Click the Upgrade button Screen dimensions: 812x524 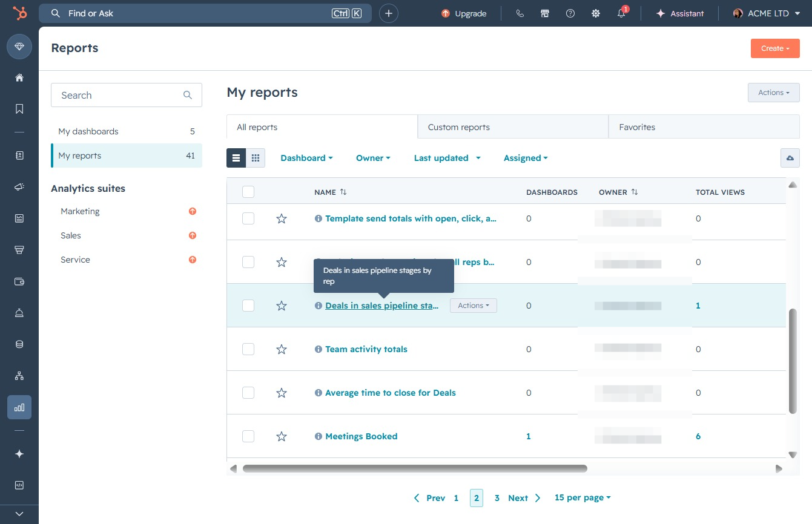coord(464,13)
